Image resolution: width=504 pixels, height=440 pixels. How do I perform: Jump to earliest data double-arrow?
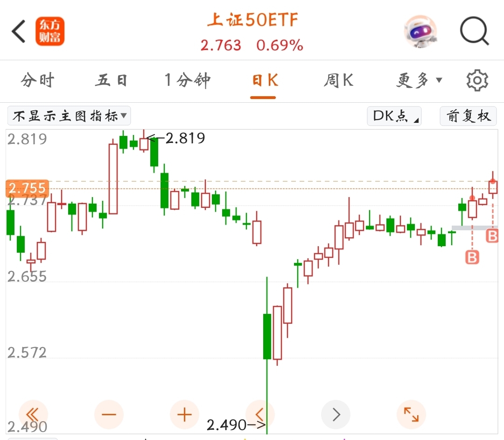[33, 415]
